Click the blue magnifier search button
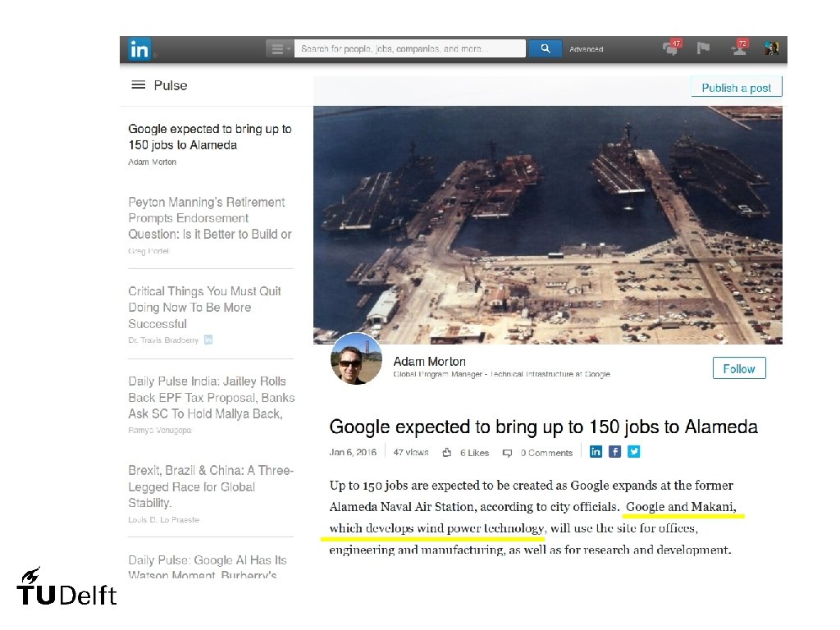840x630 pixels. (545, 48)
